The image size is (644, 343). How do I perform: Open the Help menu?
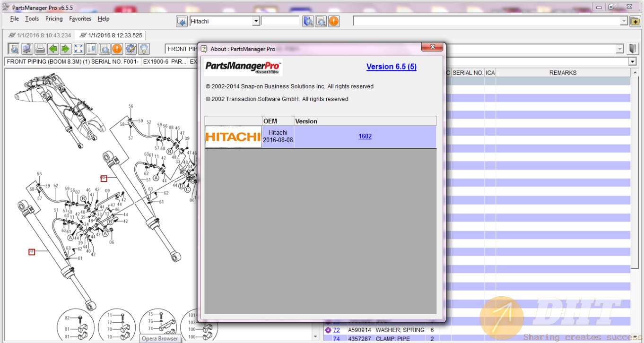pyautogui.click(x=104, y=19)
